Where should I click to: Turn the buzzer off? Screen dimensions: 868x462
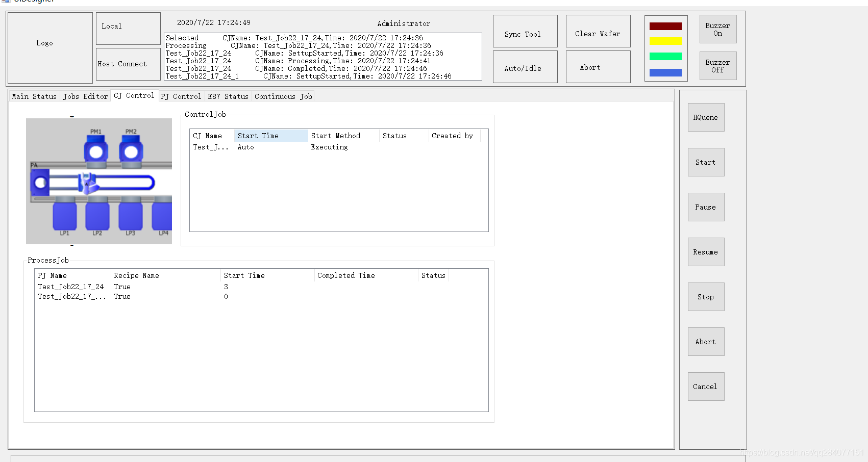(717, 66)
